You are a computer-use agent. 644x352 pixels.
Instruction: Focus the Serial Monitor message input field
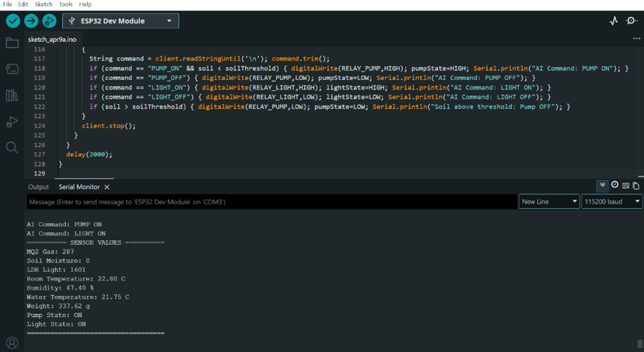point(272,201)
